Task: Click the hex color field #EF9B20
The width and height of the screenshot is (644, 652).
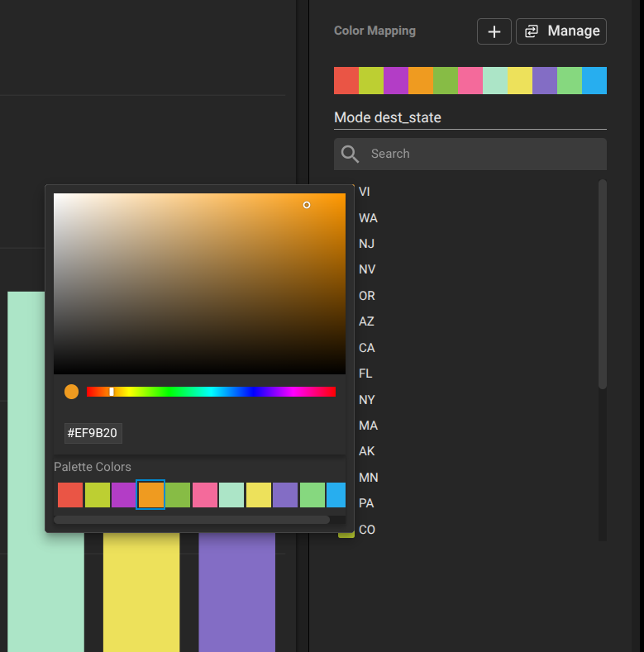Action: (93, 433)
